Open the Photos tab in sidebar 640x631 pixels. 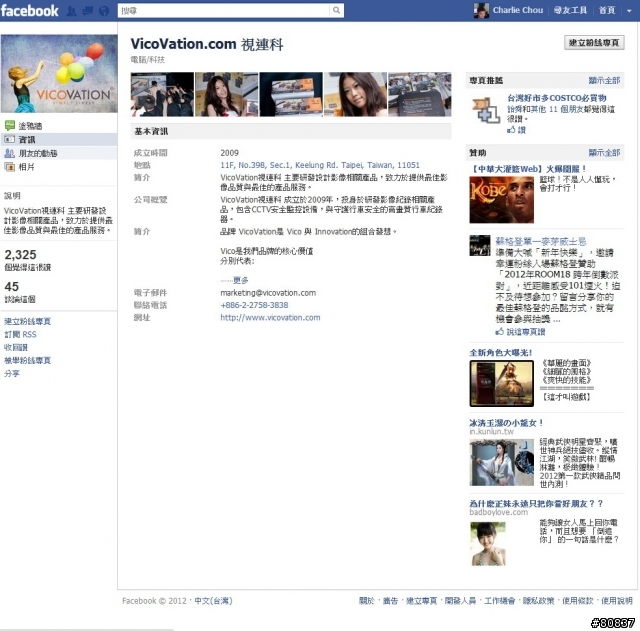pos(59,167)
